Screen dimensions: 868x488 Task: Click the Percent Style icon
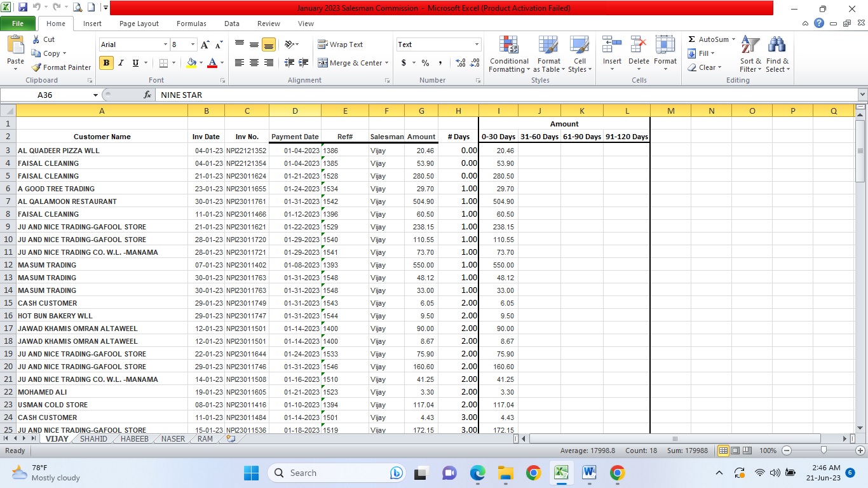[x=425, y=63]
